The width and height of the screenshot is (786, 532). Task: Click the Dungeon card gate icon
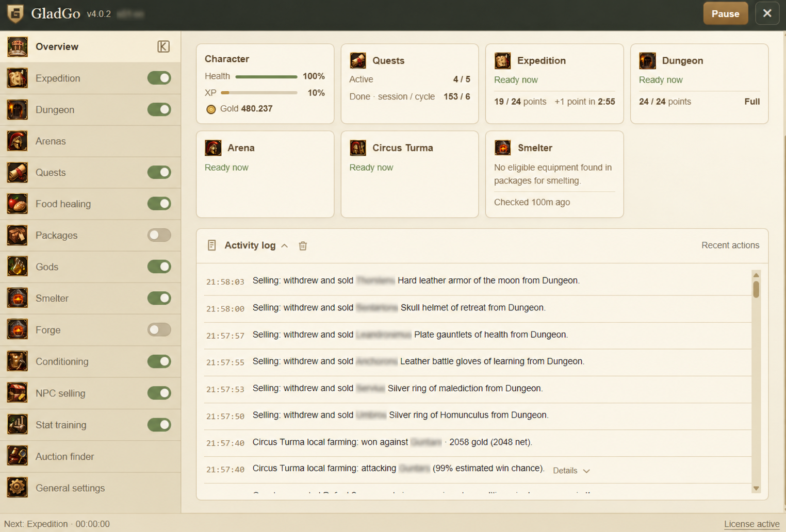pos(647,60)
